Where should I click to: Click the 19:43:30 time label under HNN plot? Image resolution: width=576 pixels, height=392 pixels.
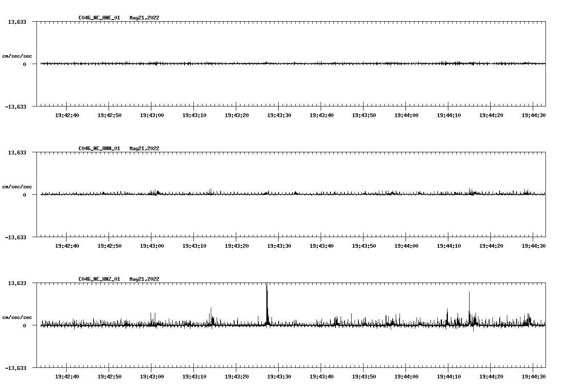click(x=279, y=246)
